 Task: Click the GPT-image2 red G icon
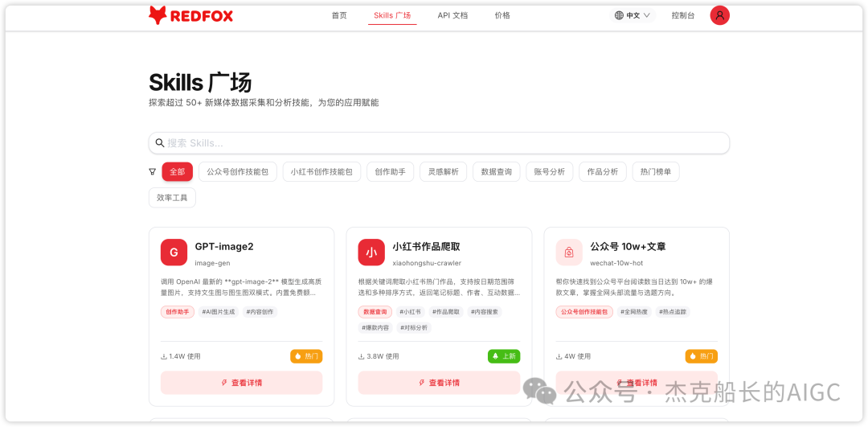pos(174,253)
